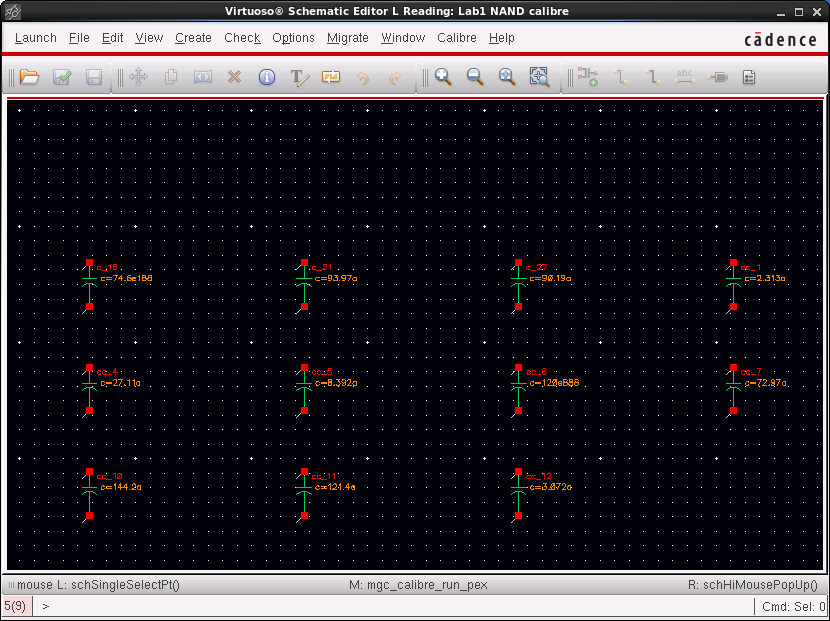Click the 5(9) status indicator
Image resolution: width=830 pixels, height=621 pixels.
click(15, 606)
